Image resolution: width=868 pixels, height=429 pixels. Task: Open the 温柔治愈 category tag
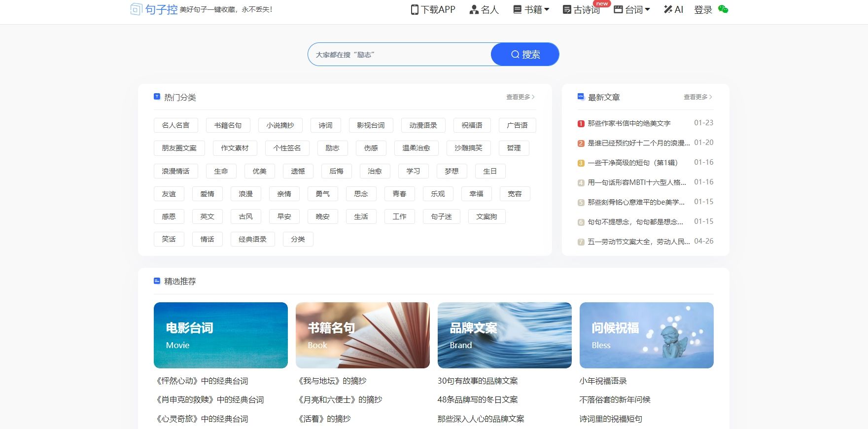[x=416, y=148]
